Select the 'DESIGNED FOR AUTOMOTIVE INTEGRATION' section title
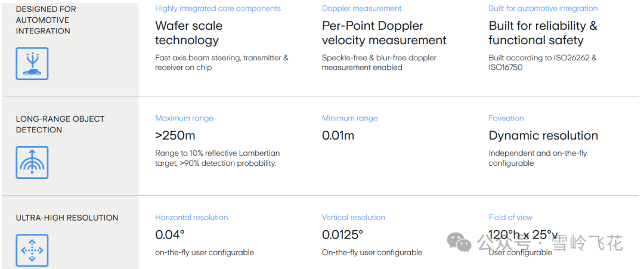644x269 pixels. pos(46,20)
